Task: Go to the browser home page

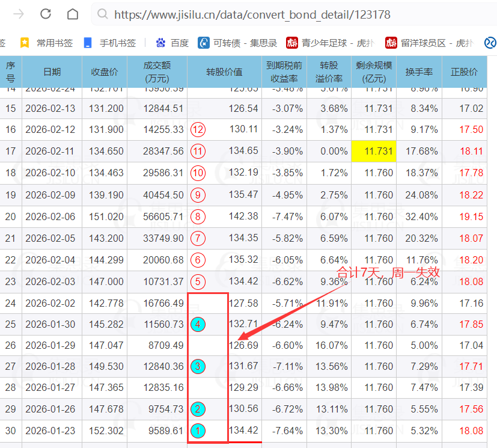Action: [73, 14]
